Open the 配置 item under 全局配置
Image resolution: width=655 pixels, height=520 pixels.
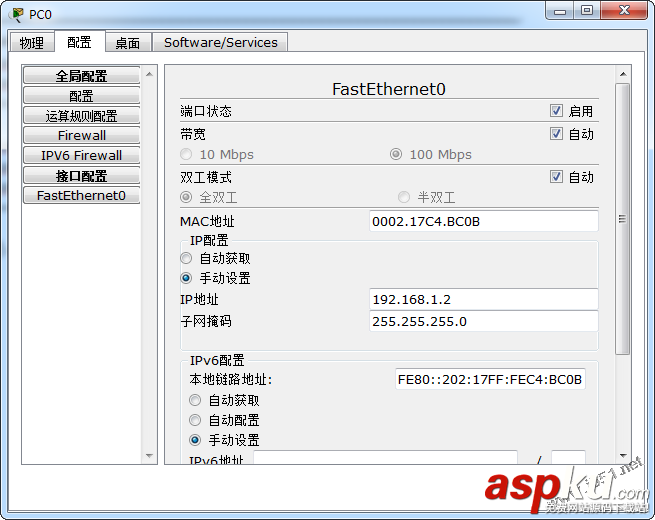pyautogui.click(x=81, y=96)
